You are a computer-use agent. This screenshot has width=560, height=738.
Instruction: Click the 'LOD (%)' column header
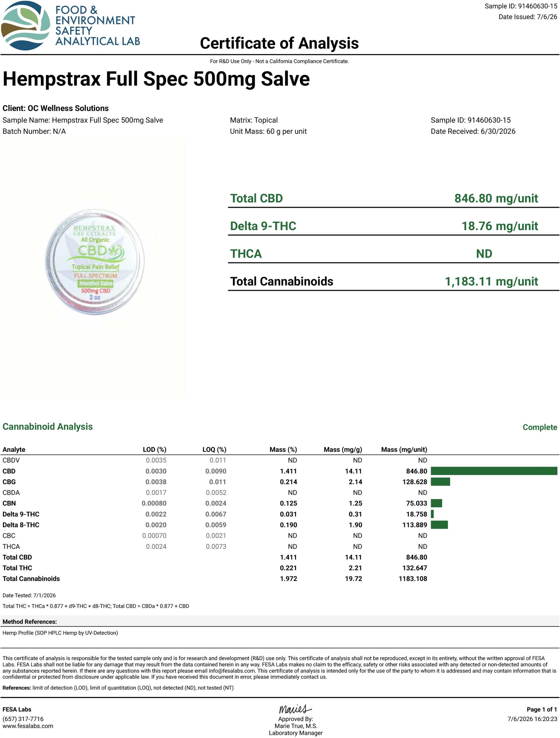[155, 450]
